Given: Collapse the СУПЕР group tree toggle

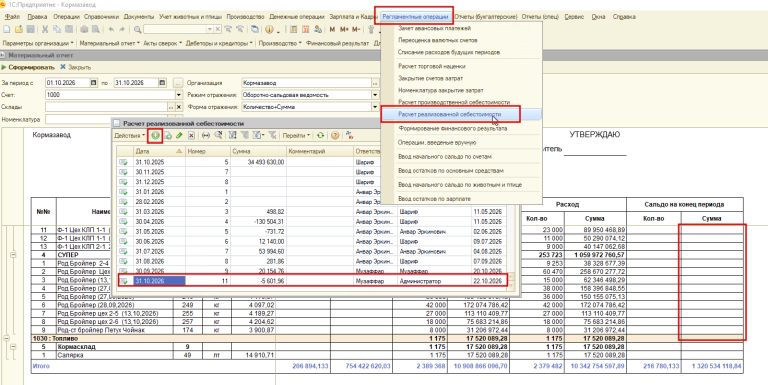Looking at the screenshot, I should (14, 255).
